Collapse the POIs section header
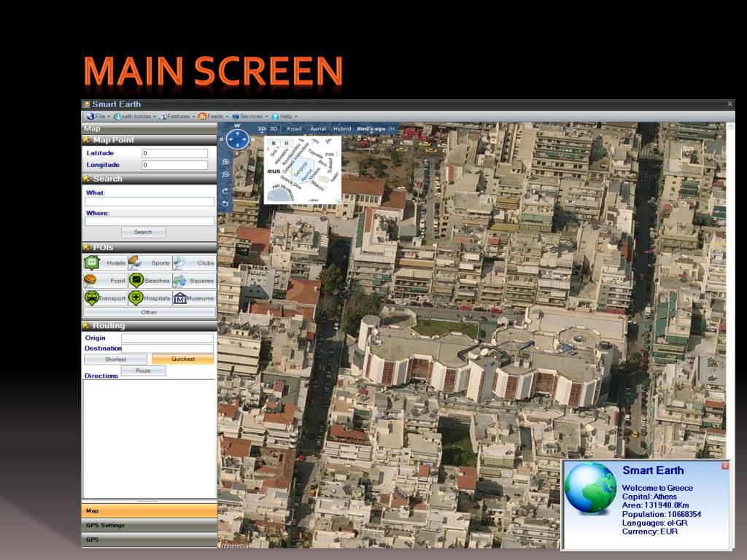747x560 pixels. tap(149, 247)
